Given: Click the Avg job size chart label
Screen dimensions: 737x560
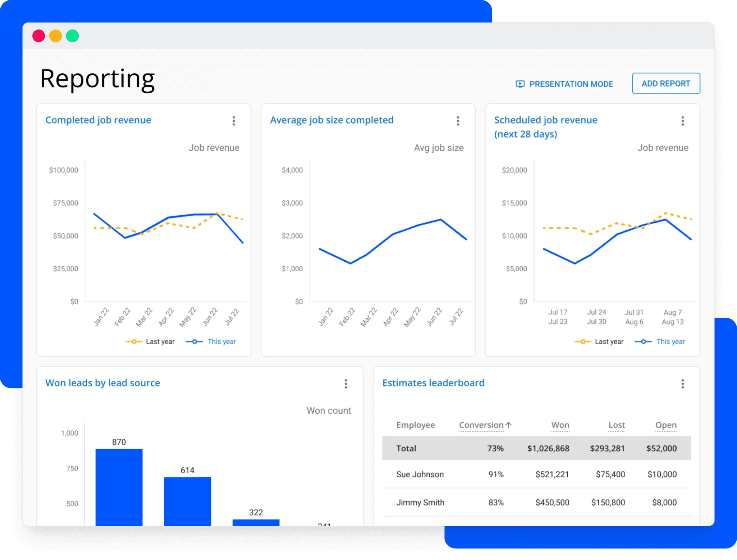Looking at the screenshot, I should pyautogui.click(x=439, y=148).
